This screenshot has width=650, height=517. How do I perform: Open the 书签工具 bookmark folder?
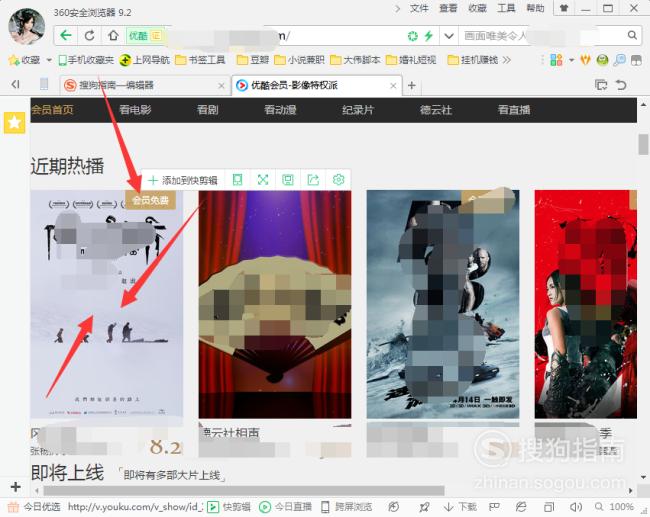200,61
